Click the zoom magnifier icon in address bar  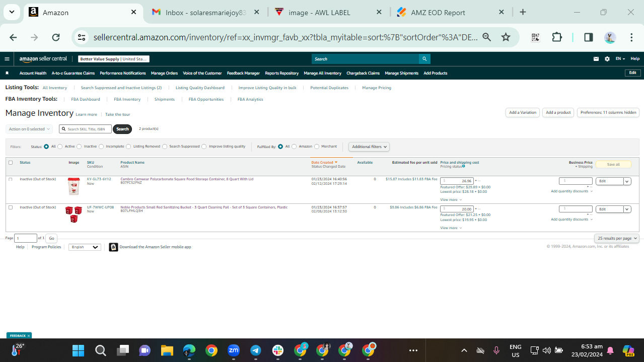point(486,37)
